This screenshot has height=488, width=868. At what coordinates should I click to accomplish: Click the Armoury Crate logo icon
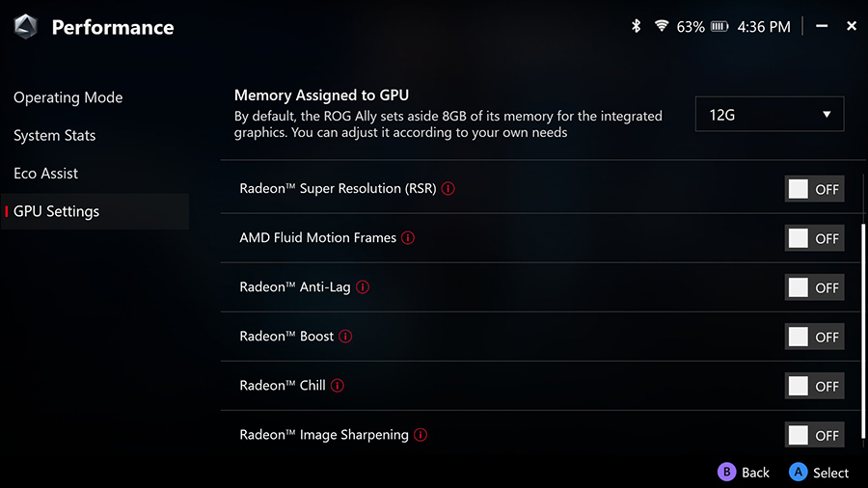point(25,27)
